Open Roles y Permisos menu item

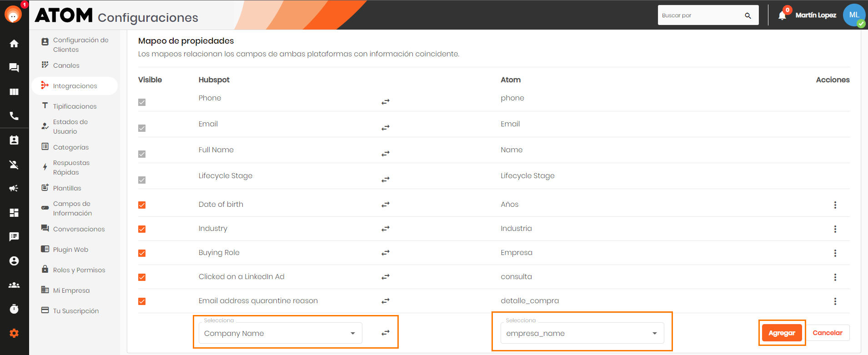(x=75, y=270)
